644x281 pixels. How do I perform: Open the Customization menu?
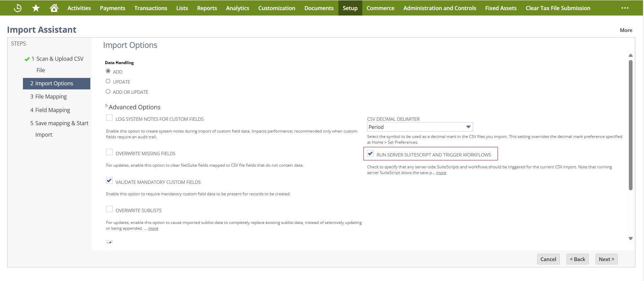pyautogui.click(x=277, y=8)
